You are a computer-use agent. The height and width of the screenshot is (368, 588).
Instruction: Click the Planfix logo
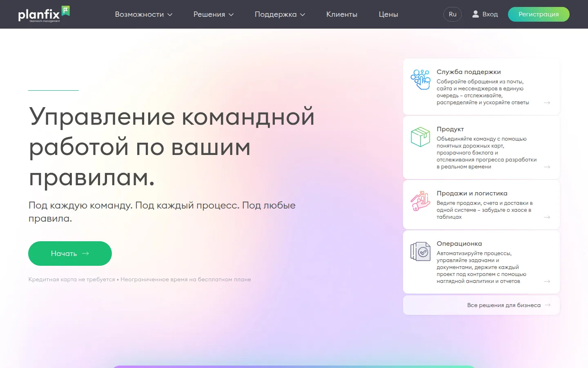[x=44, y=14]
